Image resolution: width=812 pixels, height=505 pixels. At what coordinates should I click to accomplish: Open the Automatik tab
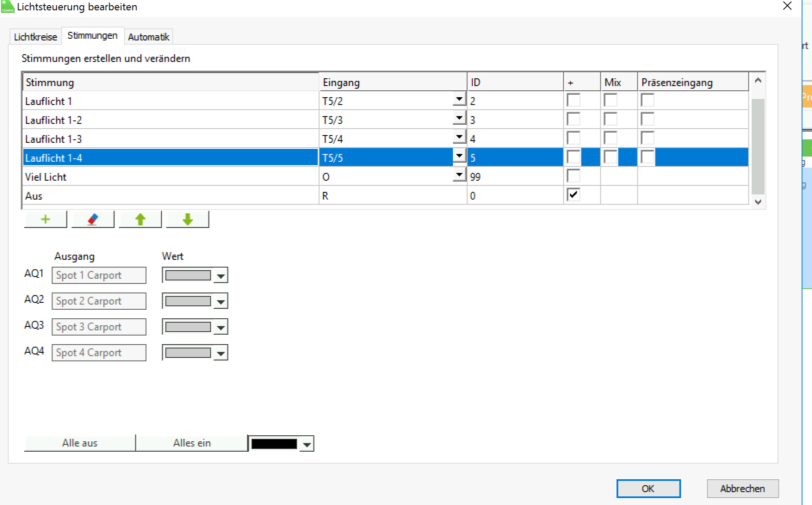click(x=148, y=37)
